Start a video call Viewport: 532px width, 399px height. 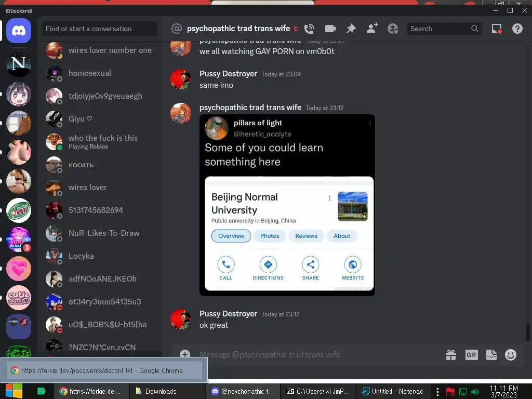coord(330,29)
